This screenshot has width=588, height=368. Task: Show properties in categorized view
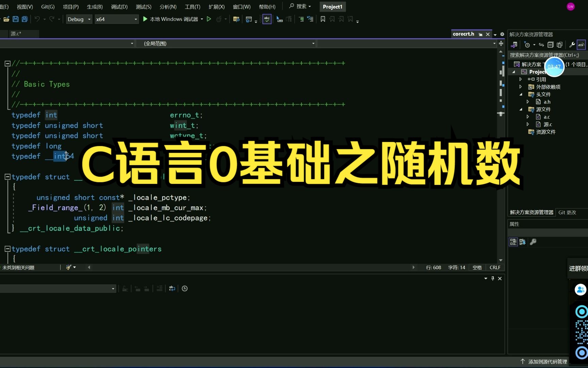513,242
